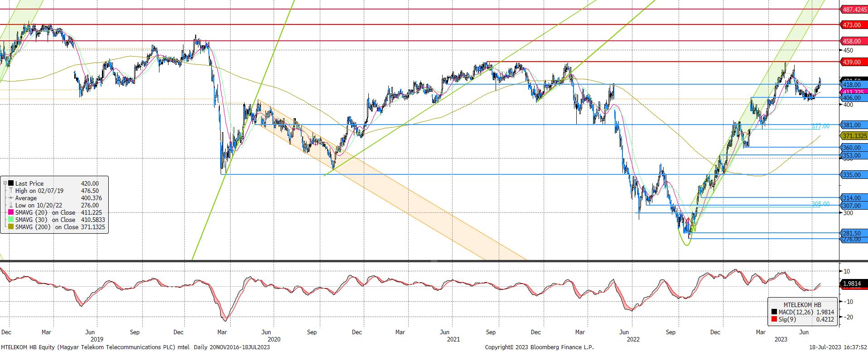Select the 439.00 red resistance label

point(854,62)
